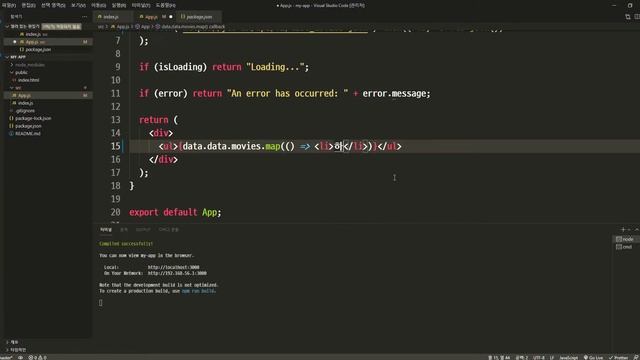Click the git branch indicator in status bar

pos(6,358)
